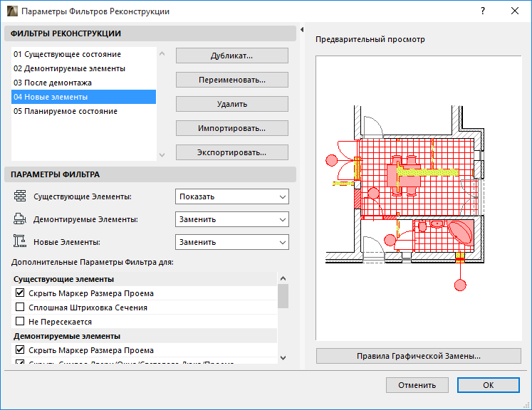Expand the Новые Элементы dropdown
The image size is (532, 410).
click(x=231, y=242)
